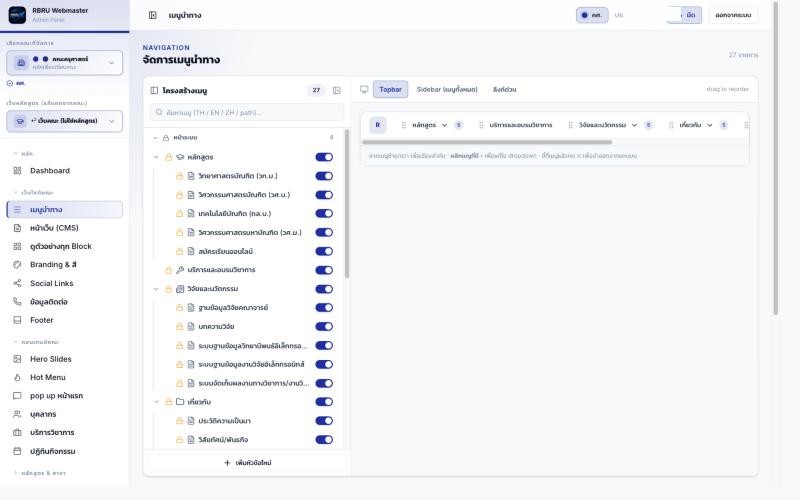Disable the ประวัติความเป็นมา menu item switch
Screen dimensions: 800x500
pyautogui.click(x=324, y=421)
